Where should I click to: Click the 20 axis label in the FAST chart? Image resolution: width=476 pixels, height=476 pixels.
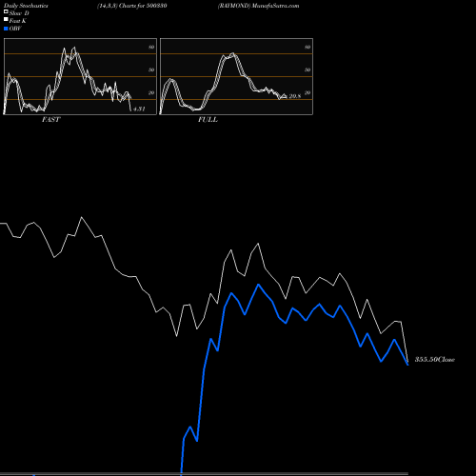151,92
